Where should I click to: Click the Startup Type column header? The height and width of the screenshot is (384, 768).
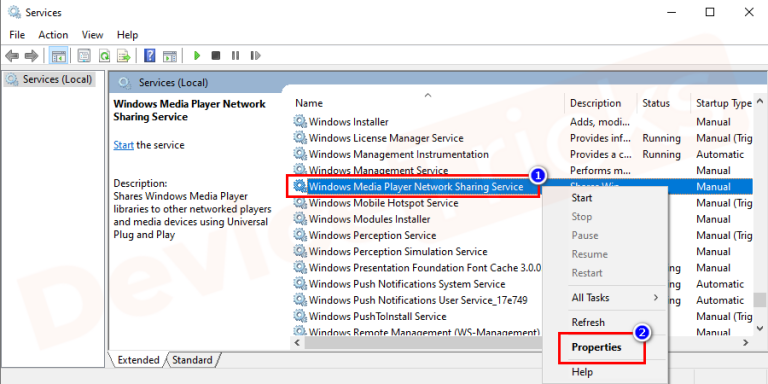pyautogui.click(x=723, y=103)
